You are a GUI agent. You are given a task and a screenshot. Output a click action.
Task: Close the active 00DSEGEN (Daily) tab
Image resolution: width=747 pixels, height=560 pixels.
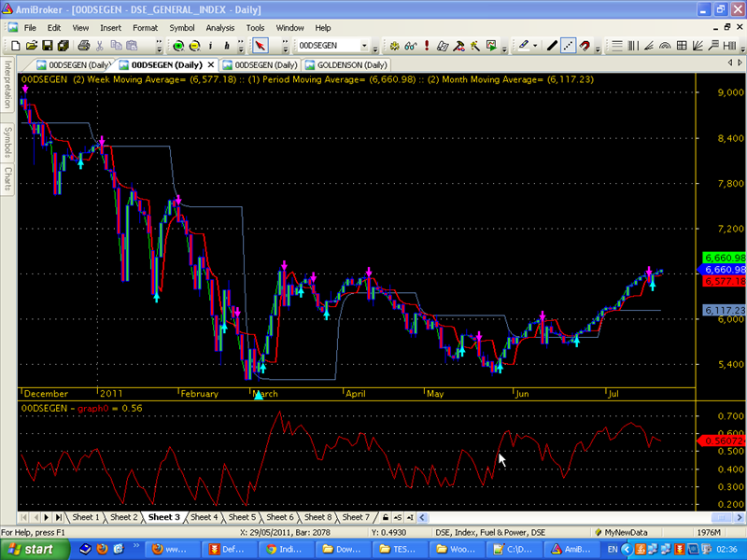[211, 64]
